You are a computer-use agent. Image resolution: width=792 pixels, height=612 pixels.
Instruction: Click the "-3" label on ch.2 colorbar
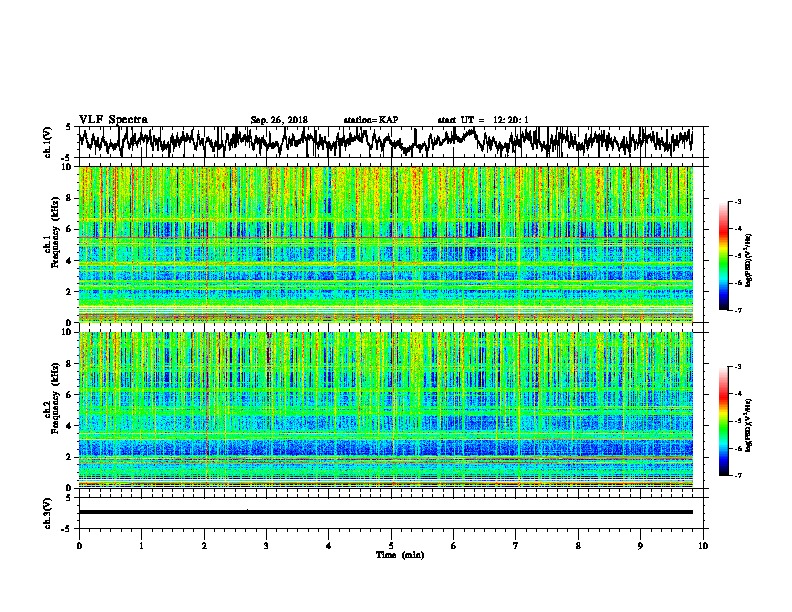[x=738, y=367]
